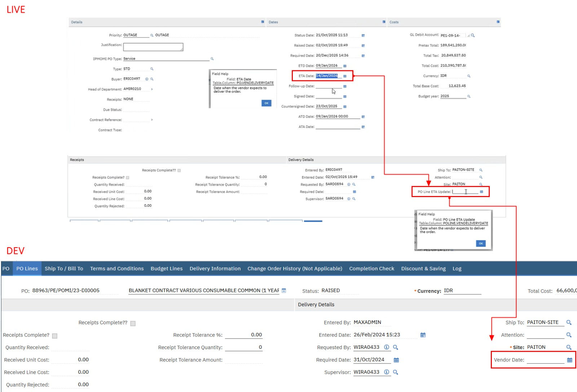Expand Contract Reference chevron menu
577x392 pixels.
click(x=152, y=120)
